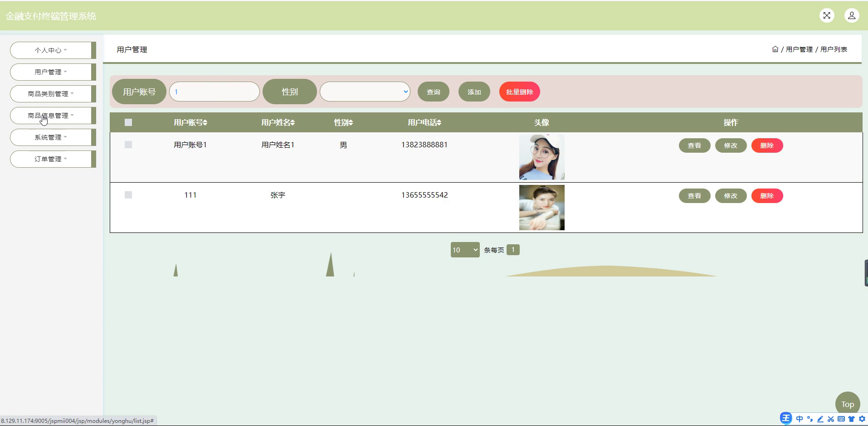Click the home icon in breadcrumb
The image size is (868, 426).
775,49
